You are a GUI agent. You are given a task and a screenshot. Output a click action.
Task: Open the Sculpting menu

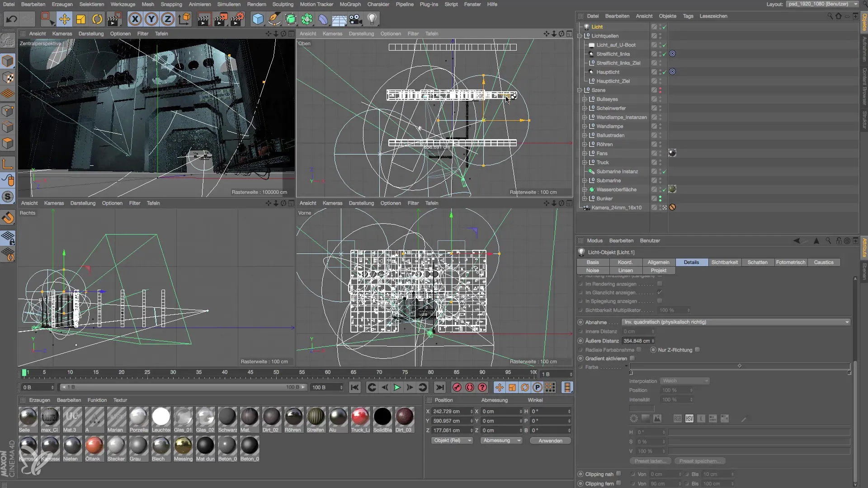(x=283, y=4)
